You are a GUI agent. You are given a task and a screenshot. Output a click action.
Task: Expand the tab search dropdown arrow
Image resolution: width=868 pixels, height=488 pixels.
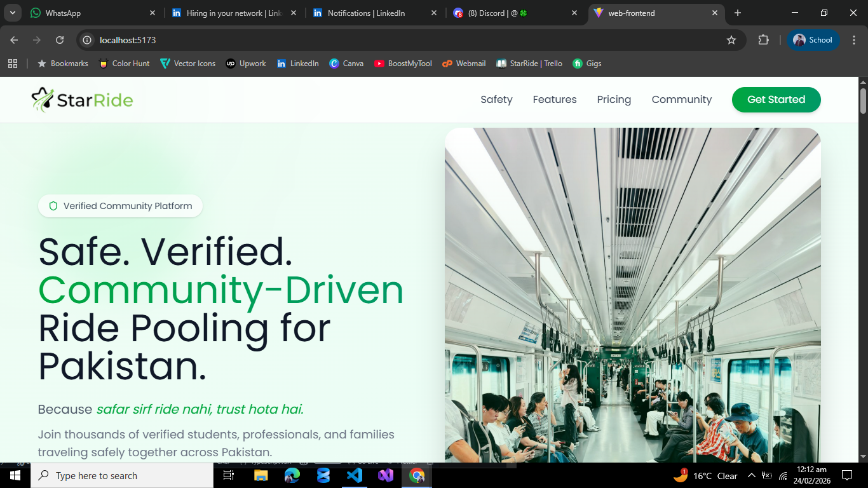pyautogui.click(x=12, y=13)
